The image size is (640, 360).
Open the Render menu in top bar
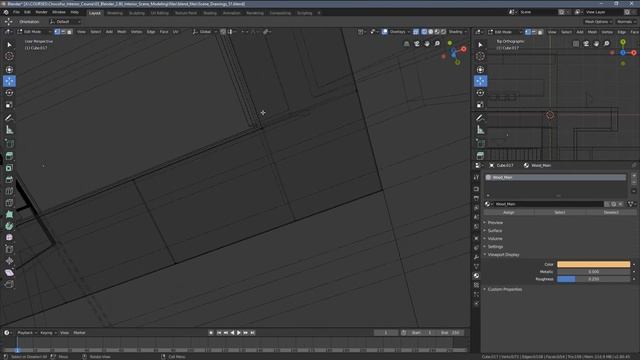[x=41, y=12]
